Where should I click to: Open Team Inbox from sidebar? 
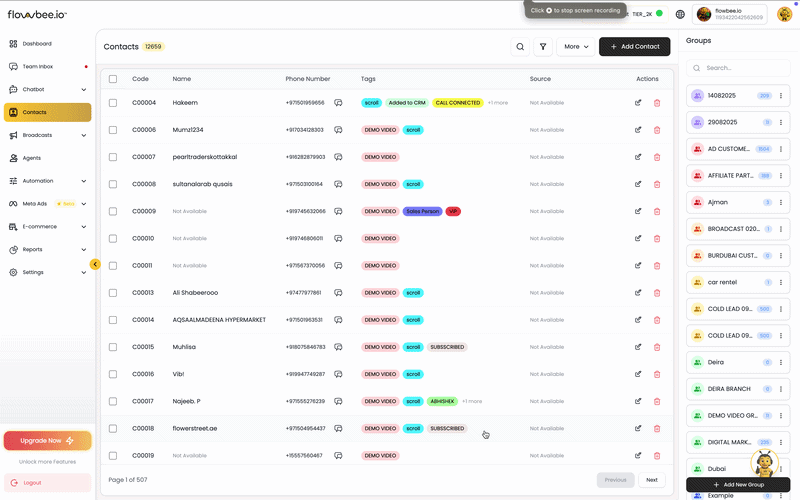tap(40, 67)
